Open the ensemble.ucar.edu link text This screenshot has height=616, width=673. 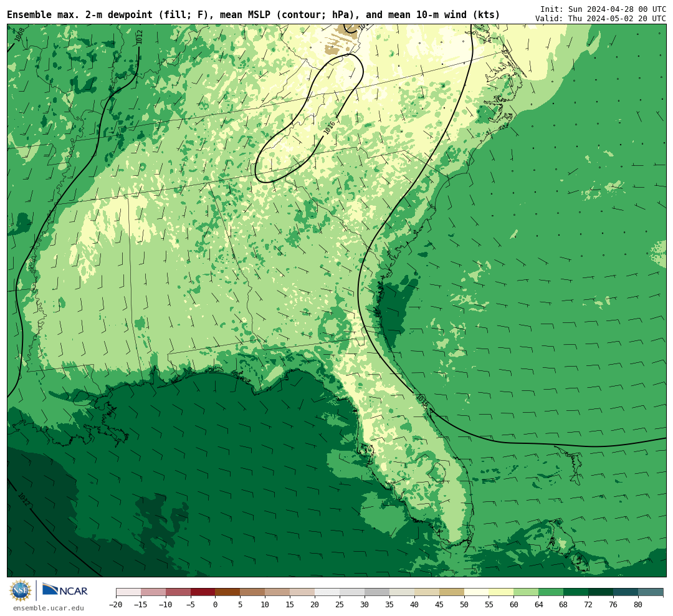pyautogui.click(x=49, y=609)
